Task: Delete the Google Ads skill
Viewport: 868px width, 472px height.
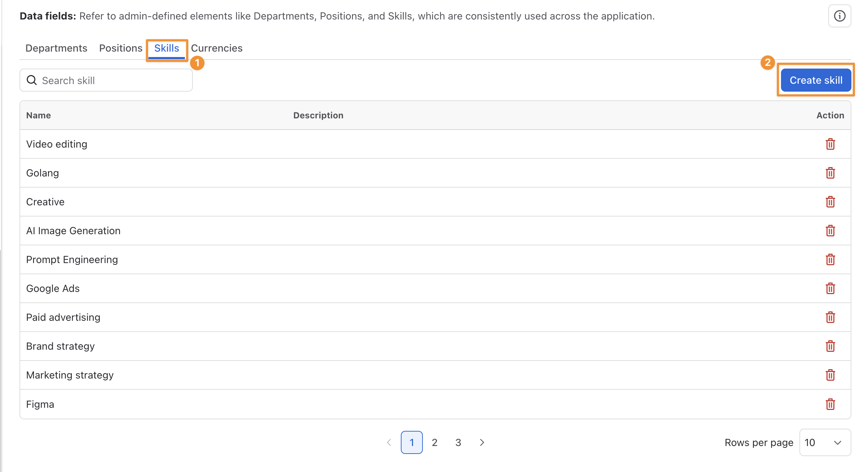Action: tap(830, 288)
